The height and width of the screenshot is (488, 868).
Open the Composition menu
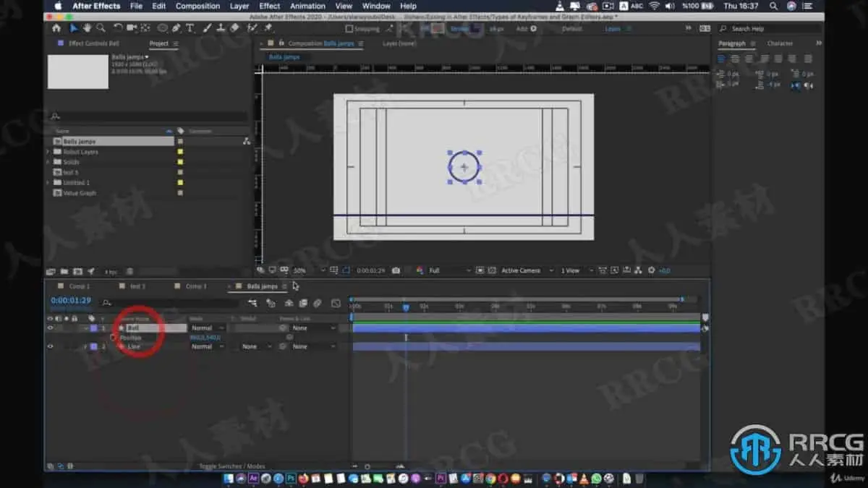click(x=197, y=6)
